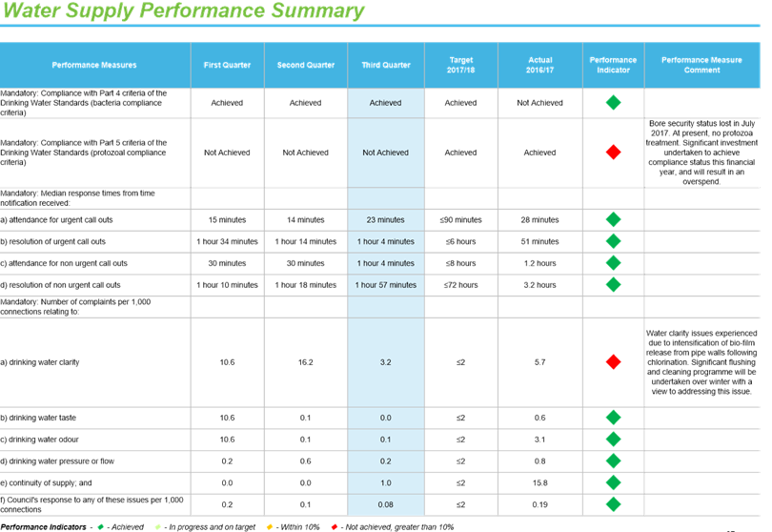Click 'e) continuity of supply; and' label

(x=47, y=482)
